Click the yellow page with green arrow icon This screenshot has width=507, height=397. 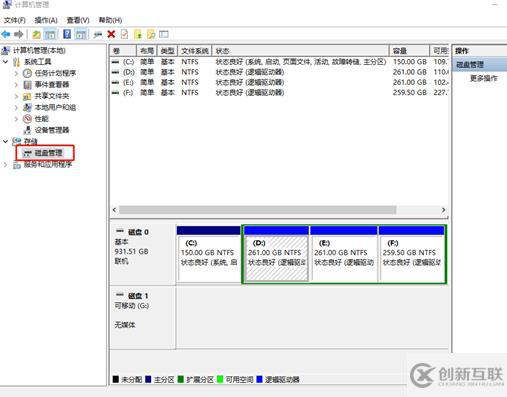pos(138,34)
